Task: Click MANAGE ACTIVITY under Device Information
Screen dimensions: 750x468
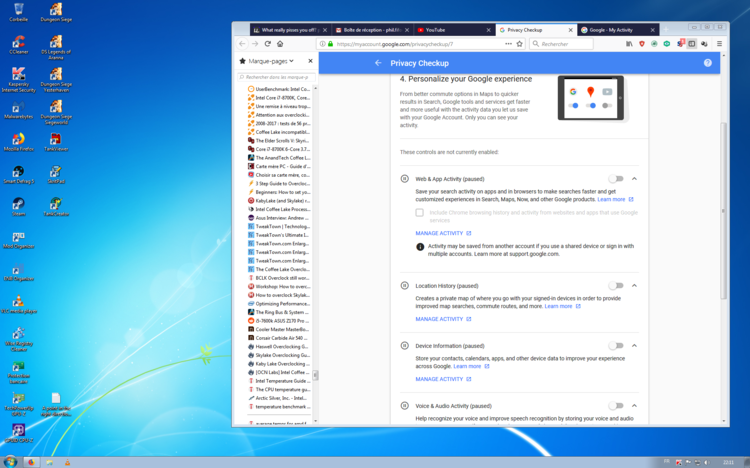Action: tap(443, 379)
